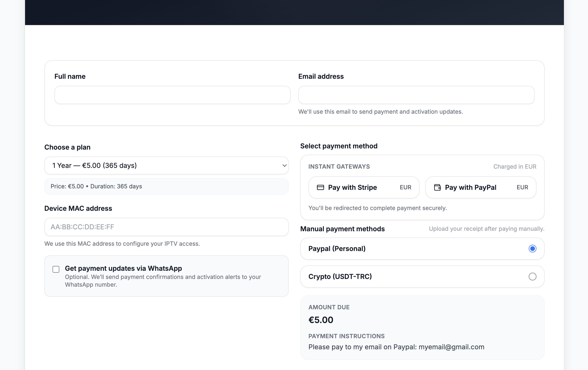Focus the Email address input field
Image resolution: width=588 pixels, height=370 pixels.
[x=416, y=95]
